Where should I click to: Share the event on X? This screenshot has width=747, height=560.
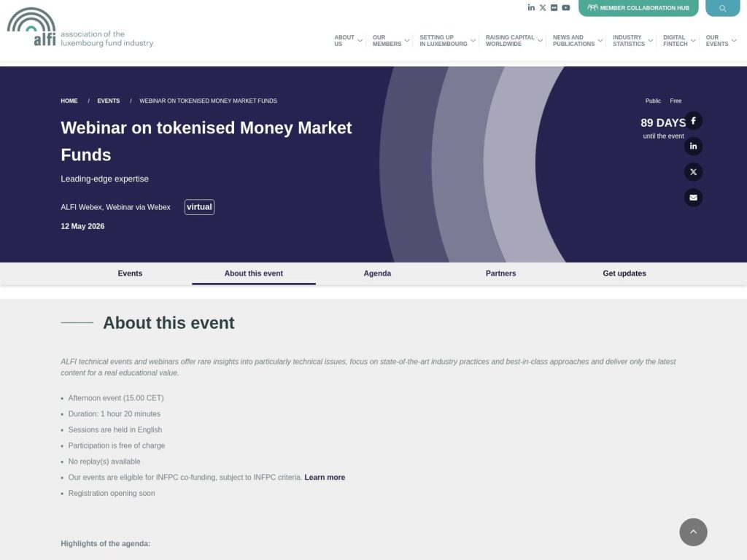point(693,171)
